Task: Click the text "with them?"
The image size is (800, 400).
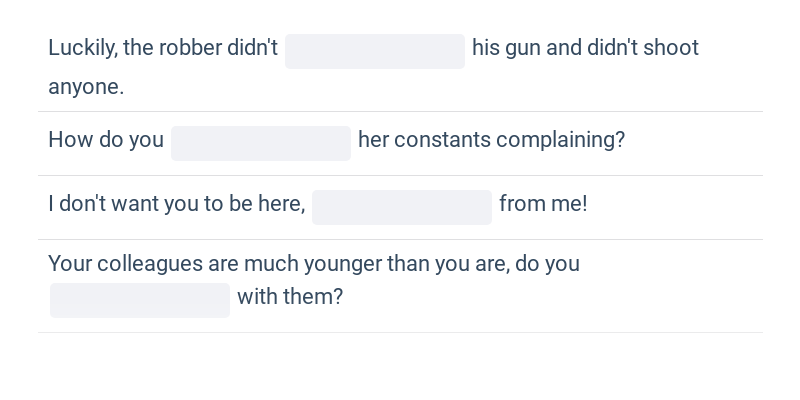Action: (290, 296)
